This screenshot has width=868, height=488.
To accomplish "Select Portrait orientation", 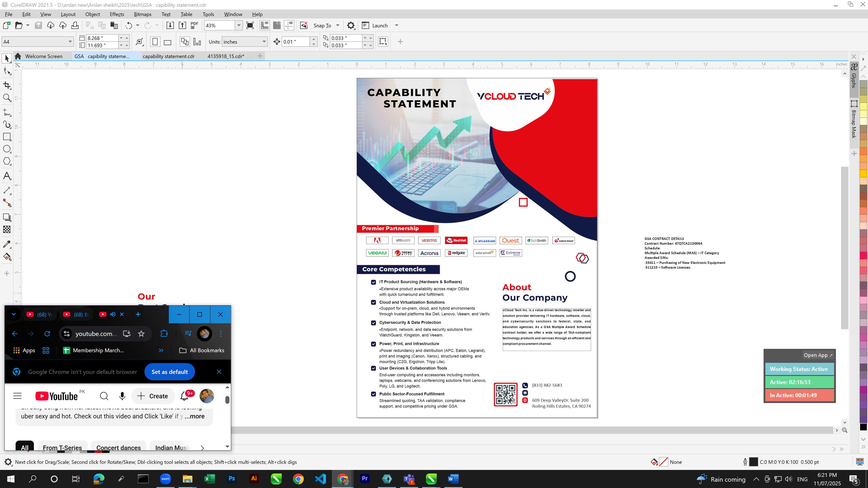I will (155, 42).
